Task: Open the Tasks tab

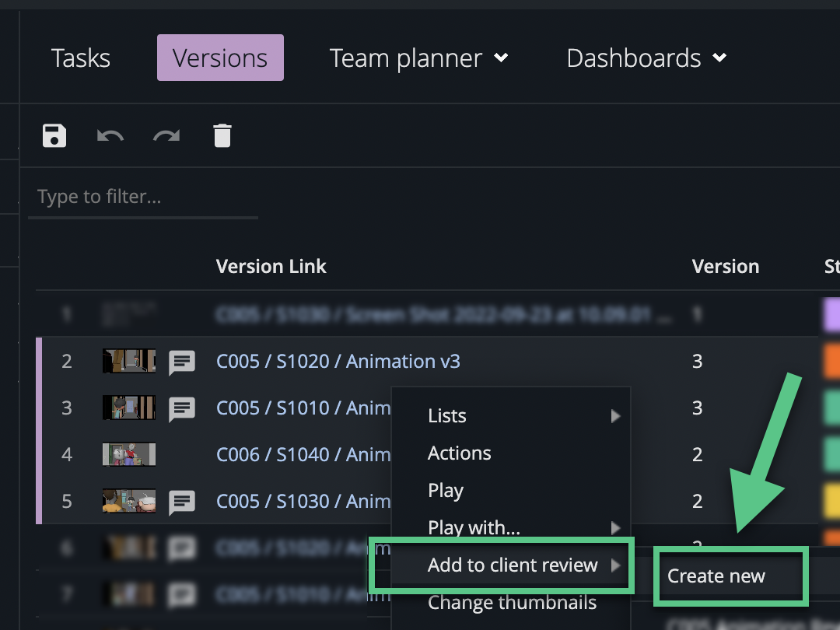Action: coord(80,58)
